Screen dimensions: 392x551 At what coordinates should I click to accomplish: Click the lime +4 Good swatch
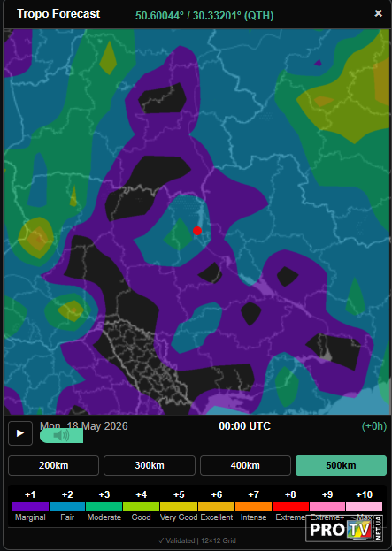click(x=141, y=507)
